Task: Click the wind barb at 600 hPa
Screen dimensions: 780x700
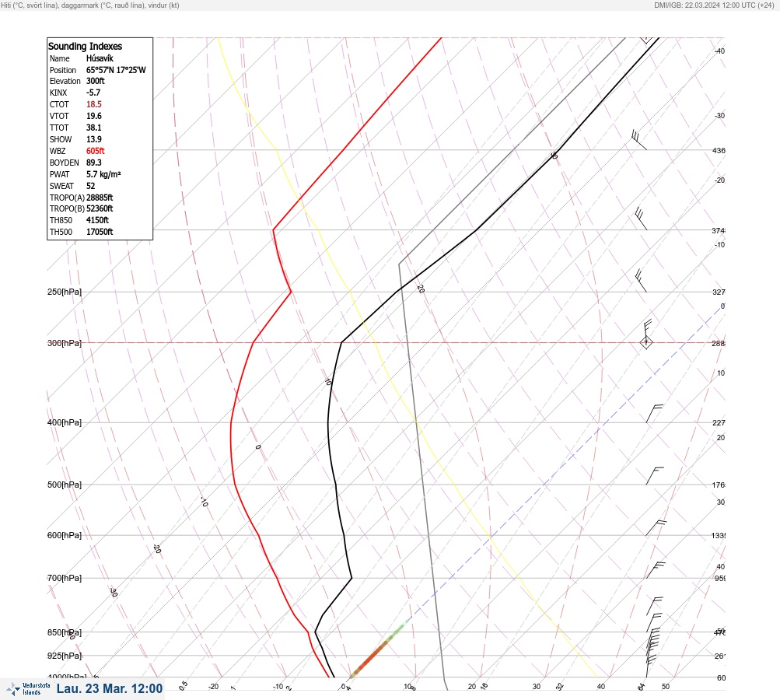Action: (x=656, y=528)
